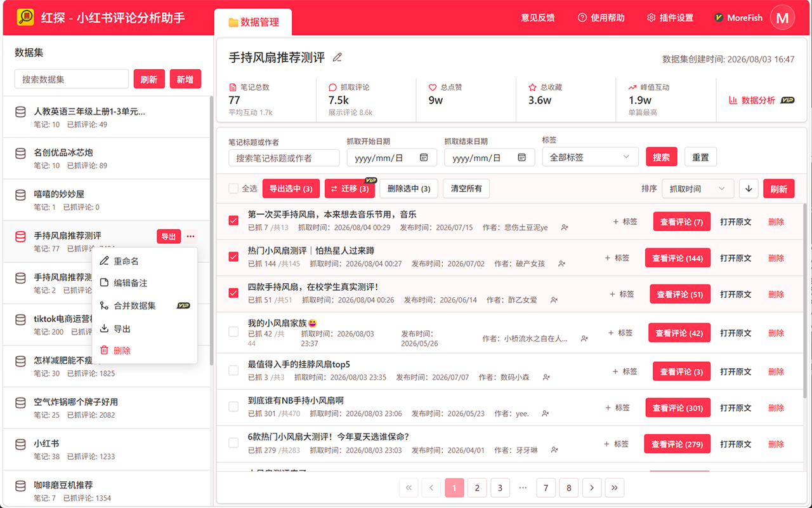The width and height of the screenshot is (812, 508).
Task: Add 标签 to 我的小风扇家族 note
Action: (620, 333)
